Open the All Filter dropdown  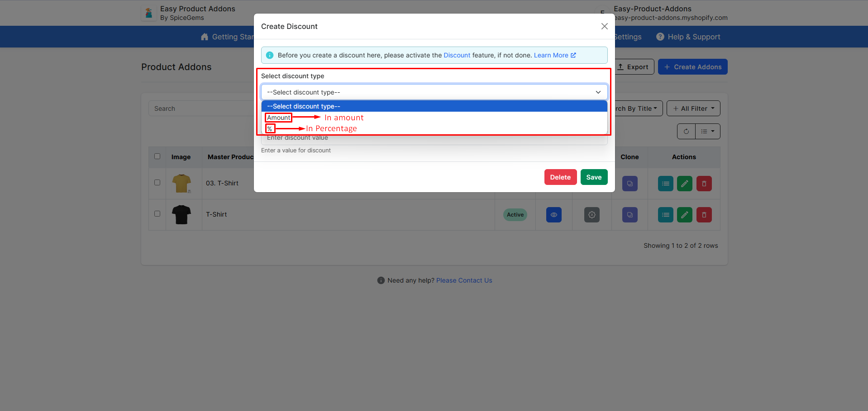tap(693, 109)
